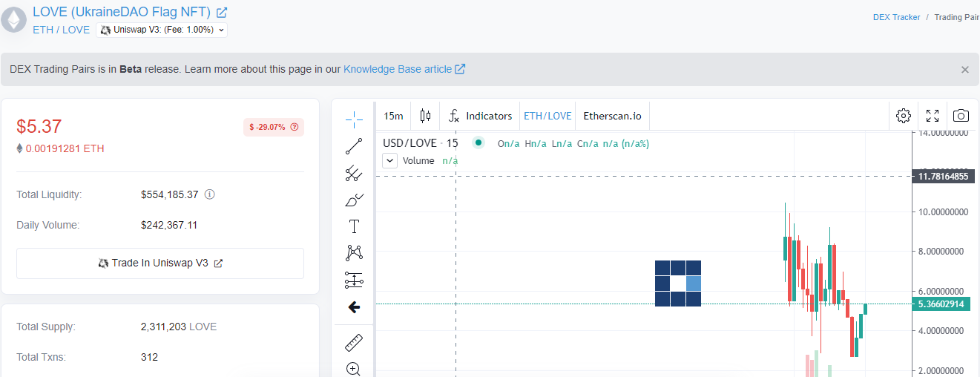
Task: Click the ETH link in the pair name
Action: (x=42, y=30)
